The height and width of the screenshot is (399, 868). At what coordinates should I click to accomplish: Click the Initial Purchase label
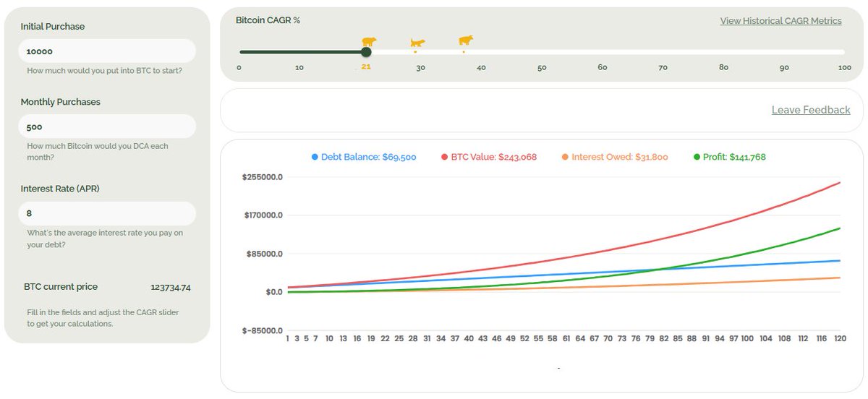point(52,27)
